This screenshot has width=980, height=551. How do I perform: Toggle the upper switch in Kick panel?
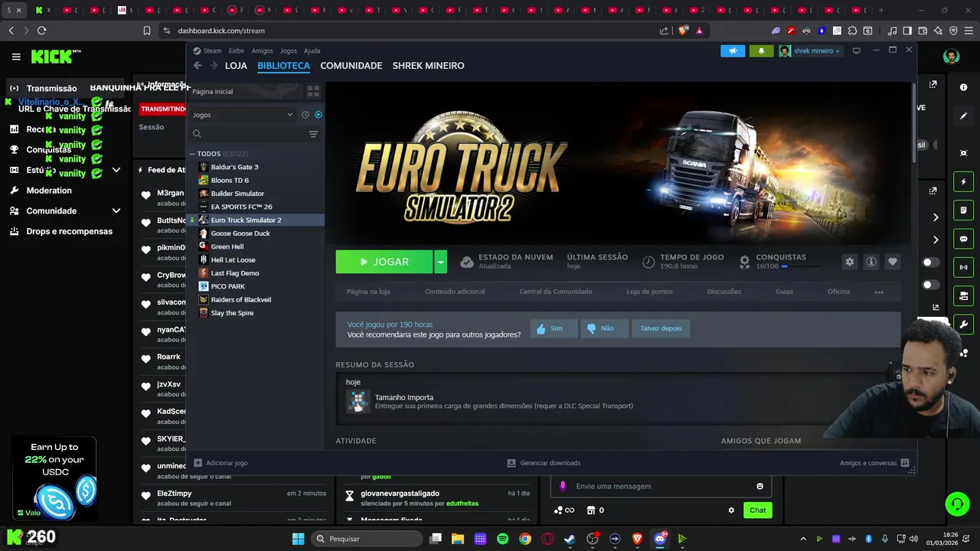(x=931, y=262)
